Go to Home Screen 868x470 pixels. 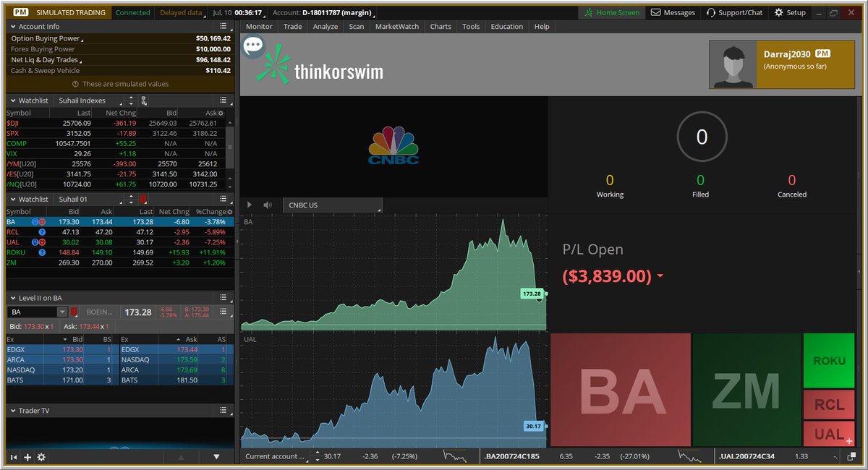(612, 12)
